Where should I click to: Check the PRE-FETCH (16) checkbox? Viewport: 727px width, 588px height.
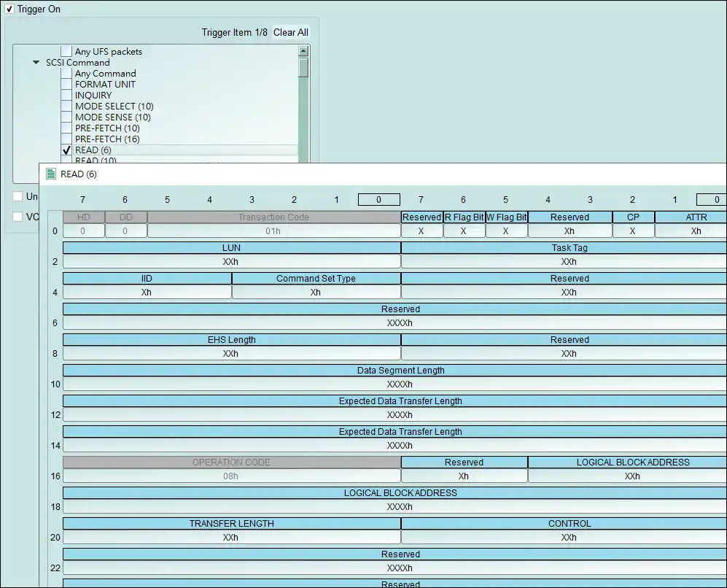(x=67, y=139)
